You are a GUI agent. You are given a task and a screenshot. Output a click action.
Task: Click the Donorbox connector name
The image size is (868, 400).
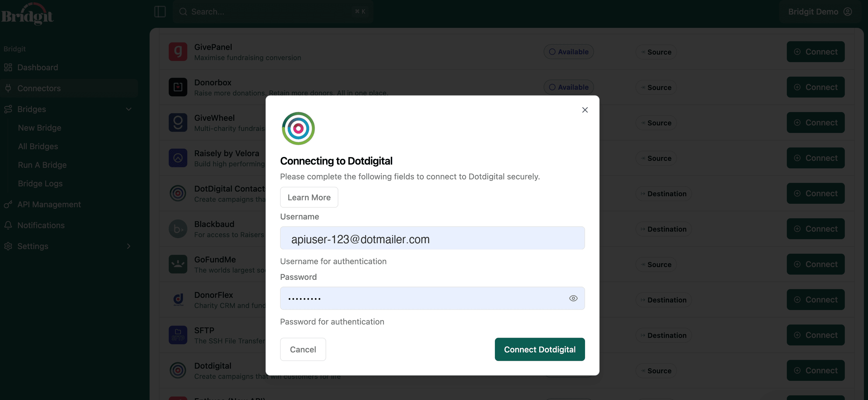pyautogui.click(x=213, y=82)
